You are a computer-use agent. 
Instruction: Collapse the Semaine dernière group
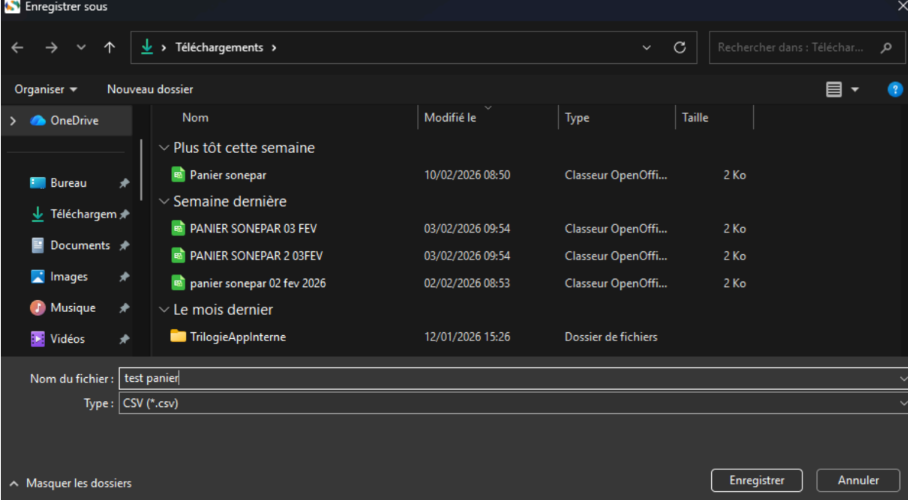click(164, 201)
